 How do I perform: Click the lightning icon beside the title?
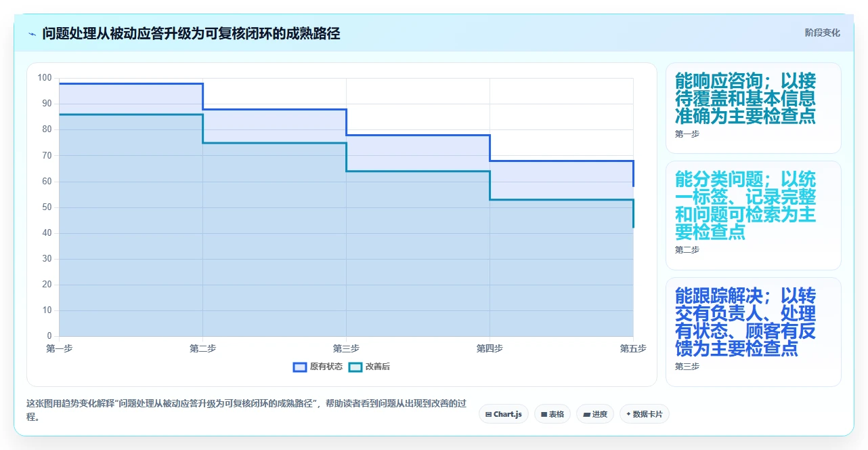32,33
